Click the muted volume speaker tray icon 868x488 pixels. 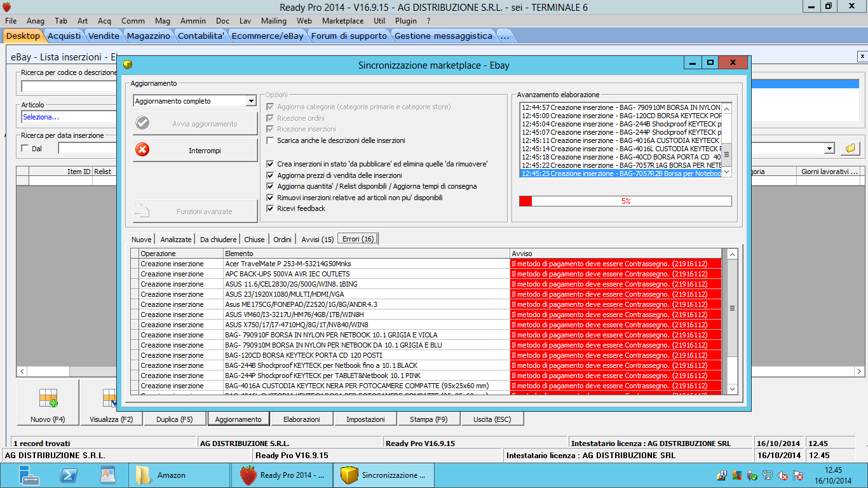[783, 475]
